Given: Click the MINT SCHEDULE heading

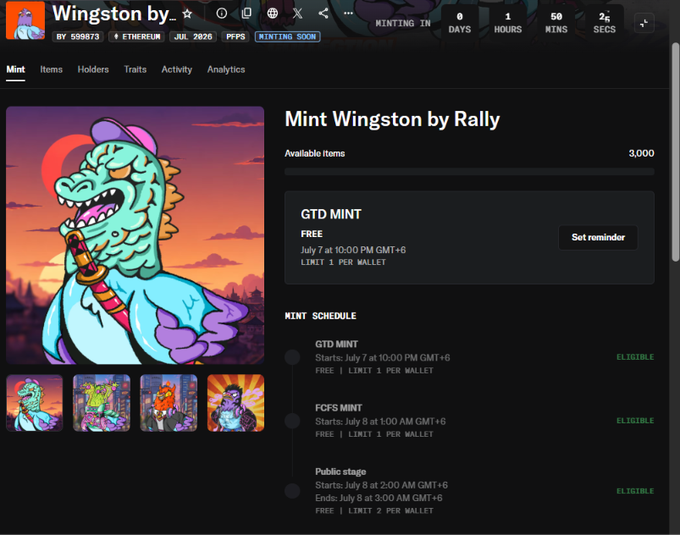Looking at the screenshot, I should (x=320, y=316).
